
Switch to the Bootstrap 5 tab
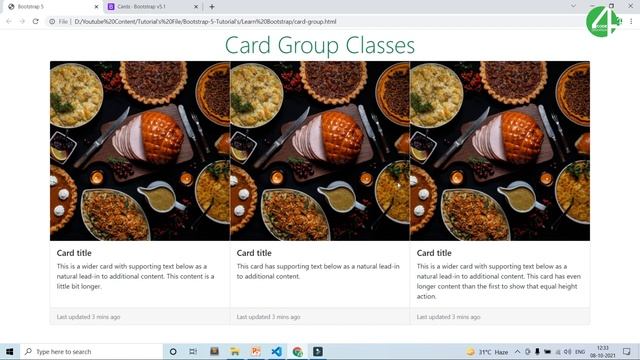pyautogui.click(x=51, y=7)
